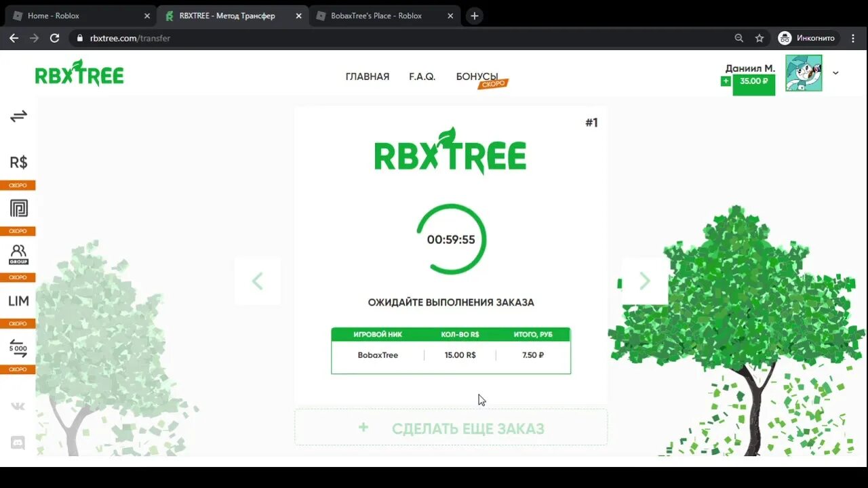Click the BobaxTree nickname cell

point(378,355)
